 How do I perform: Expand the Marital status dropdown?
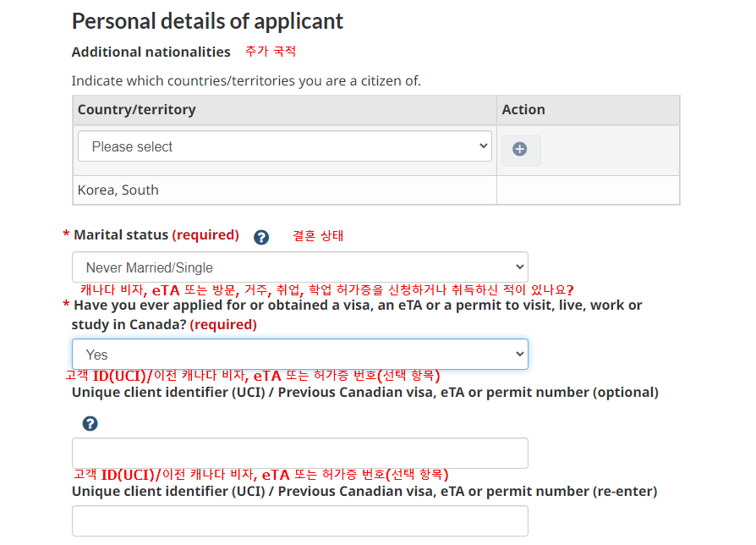coord(300,267)
